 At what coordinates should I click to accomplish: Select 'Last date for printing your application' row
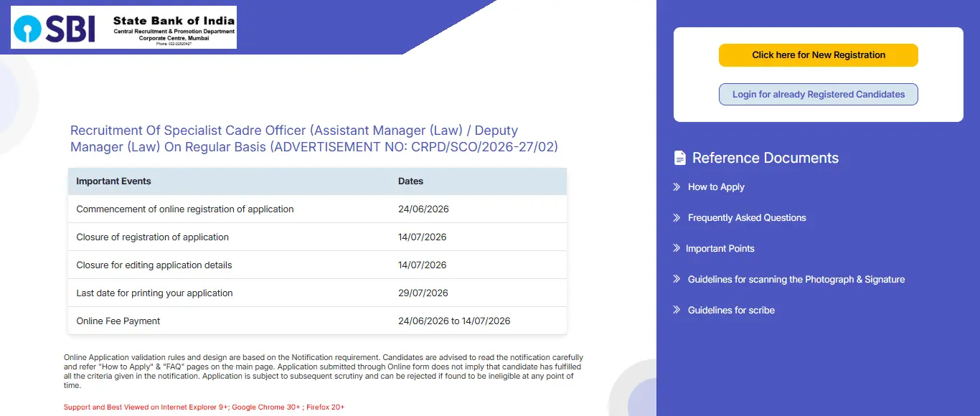[317, 293]
